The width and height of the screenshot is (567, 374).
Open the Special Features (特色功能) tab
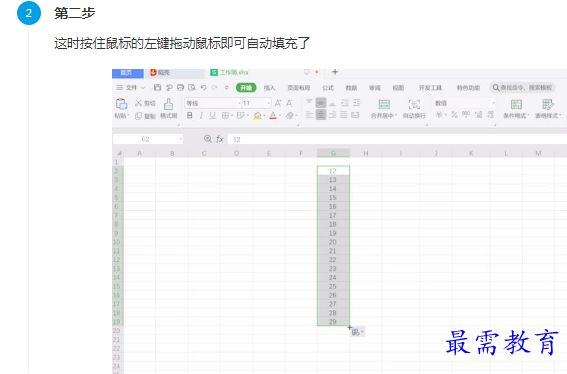(468, 88)
